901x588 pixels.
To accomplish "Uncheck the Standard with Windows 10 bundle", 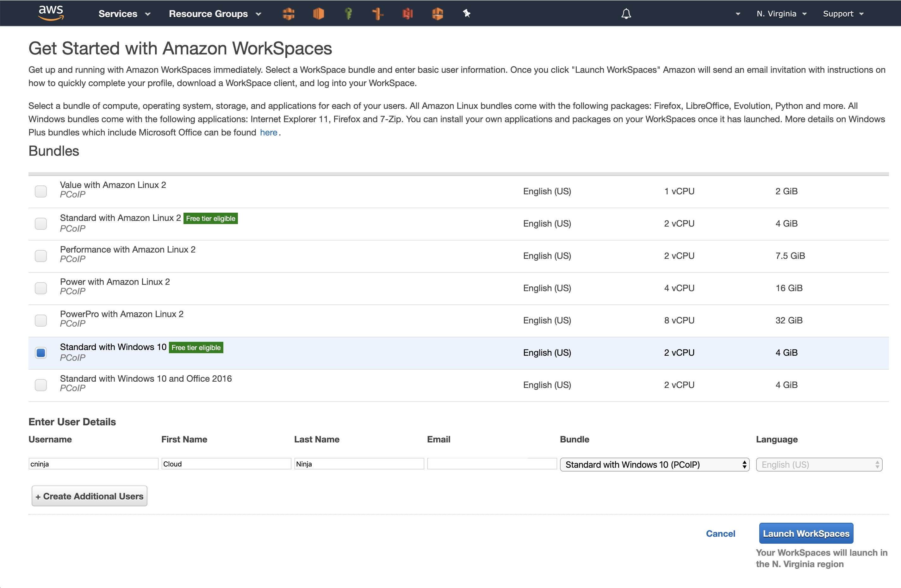I will [x=40, y=353].
